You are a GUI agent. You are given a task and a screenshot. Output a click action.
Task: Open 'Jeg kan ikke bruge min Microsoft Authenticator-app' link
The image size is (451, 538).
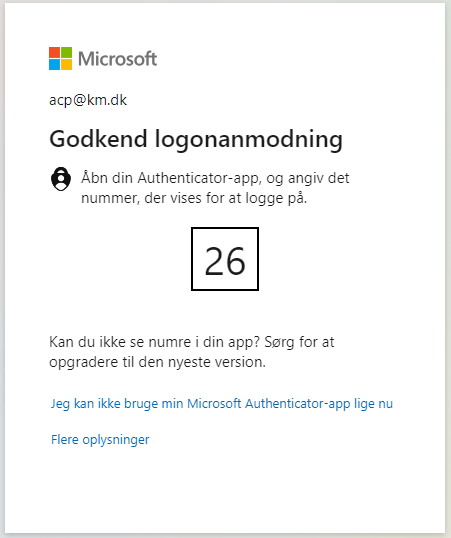(x=222, y=404)
